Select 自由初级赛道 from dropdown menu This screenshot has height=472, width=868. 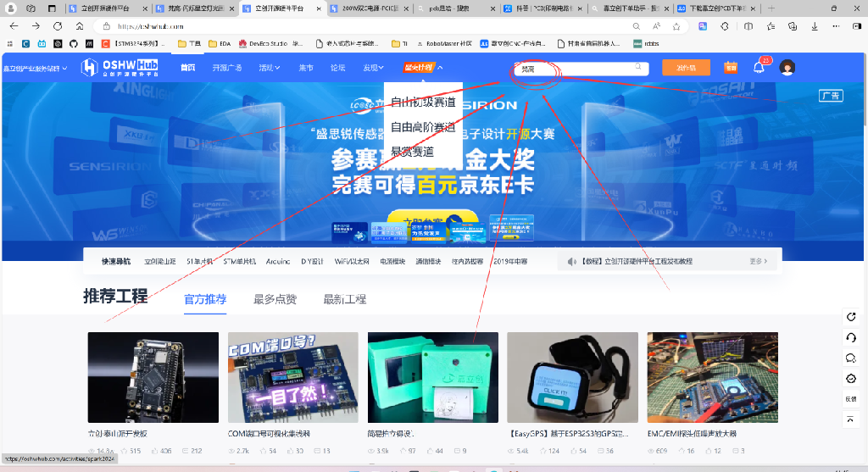tap(423, 102)
